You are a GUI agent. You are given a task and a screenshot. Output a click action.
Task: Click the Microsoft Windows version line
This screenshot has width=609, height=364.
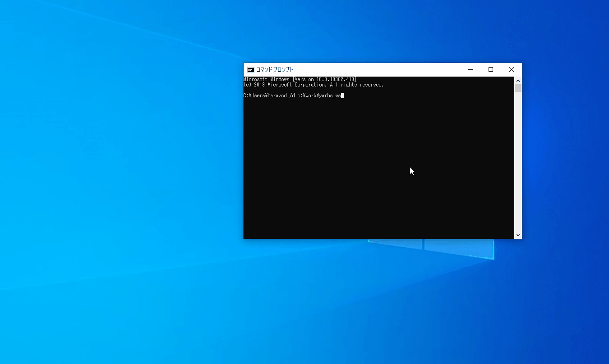(x=300, y=79)
